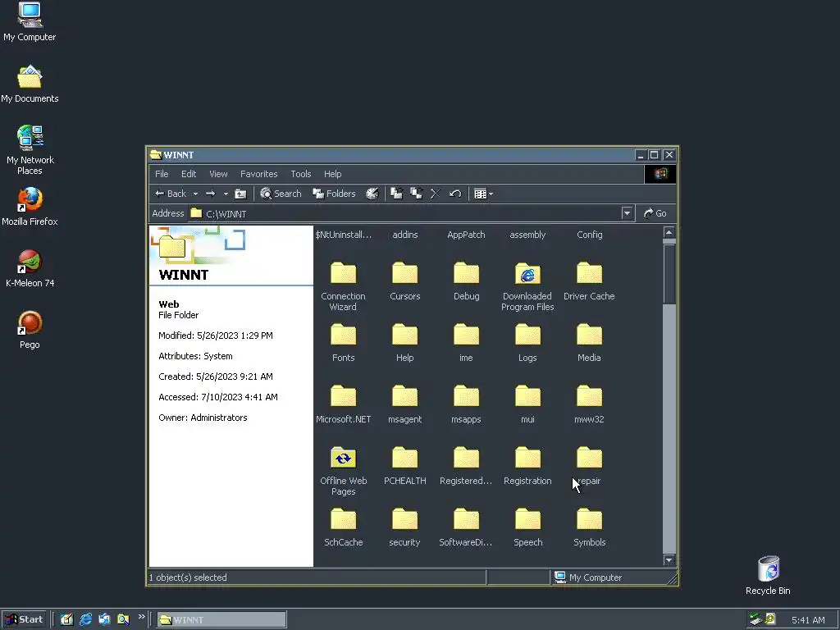The height and width of the screenshot is (630, 840).
Task: Select the Media folder
Action: click(589, 342)
